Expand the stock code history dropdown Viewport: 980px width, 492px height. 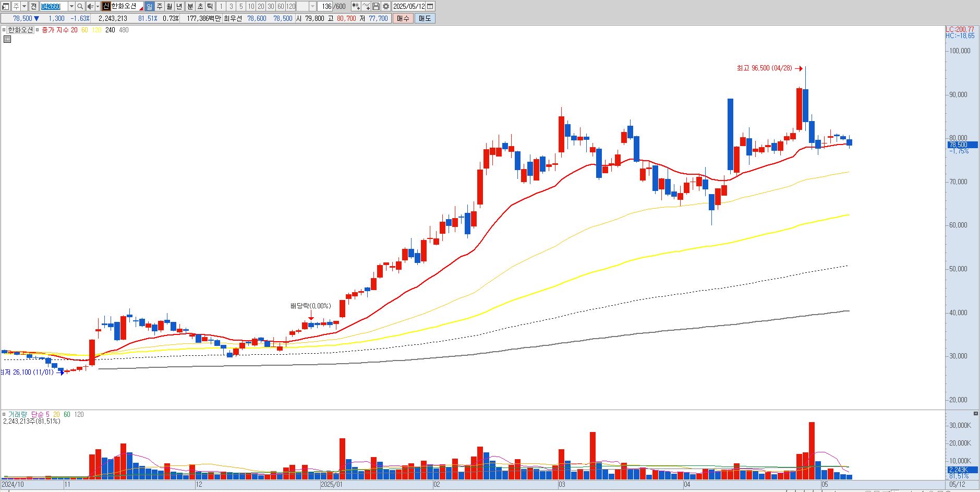71,6
